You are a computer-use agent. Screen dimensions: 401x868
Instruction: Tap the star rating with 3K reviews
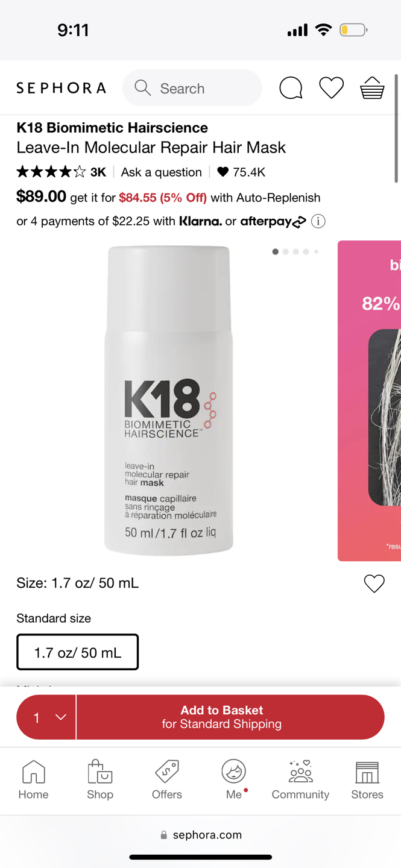[61, 172]
